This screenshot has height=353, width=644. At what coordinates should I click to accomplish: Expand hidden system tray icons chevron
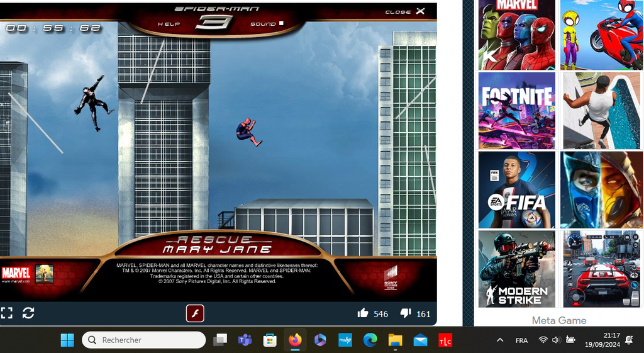click(500, 340)
